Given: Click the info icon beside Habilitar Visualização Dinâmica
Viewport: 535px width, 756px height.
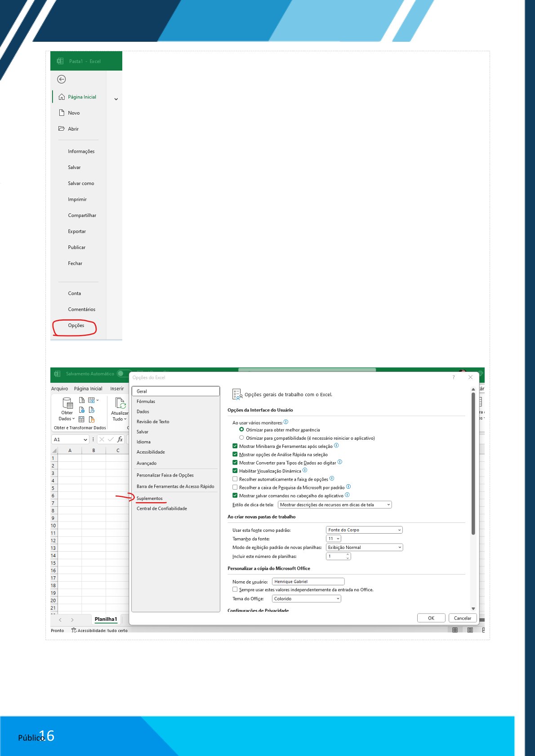Looking at the screenshot, I should [305, 470].
